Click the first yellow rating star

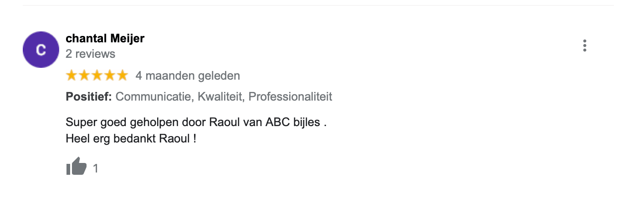(x=72, y=76)
